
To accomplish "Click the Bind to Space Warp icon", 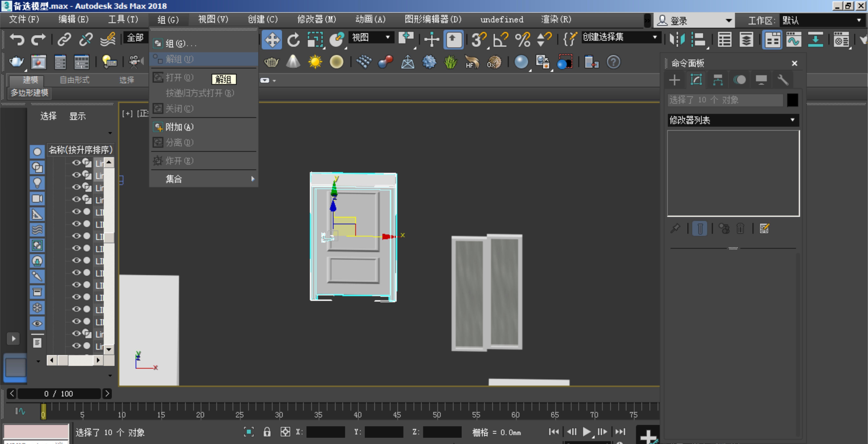I will click(x=108, y=40).
